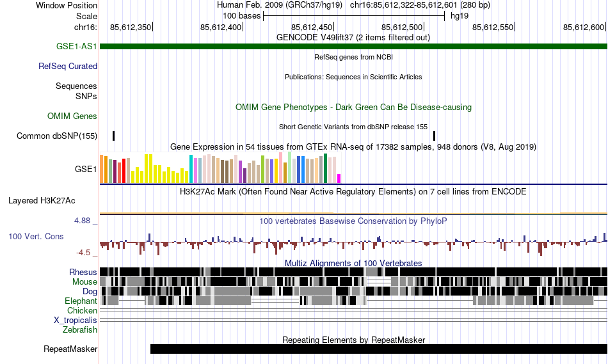The height and width of the screenshot is (364, 608).
Task: Click Short Genetic Variants from dbSNP title
Action: (x=353, y=127)
